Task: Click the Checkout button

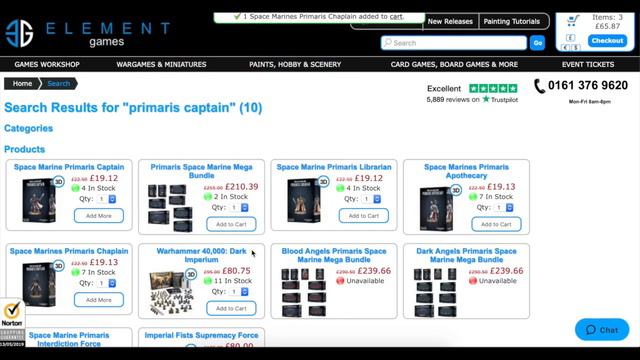Action: click(x=607, y=40)
